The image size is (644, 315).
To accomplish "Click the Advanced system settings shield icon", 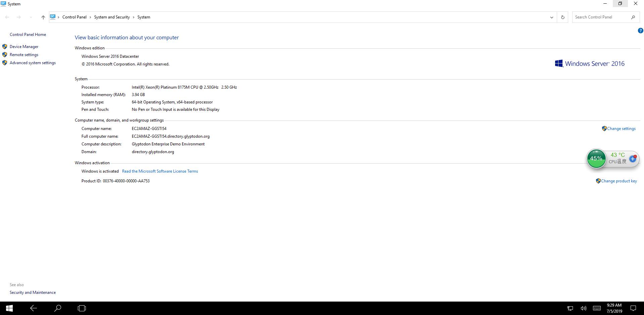I will 5,63.
